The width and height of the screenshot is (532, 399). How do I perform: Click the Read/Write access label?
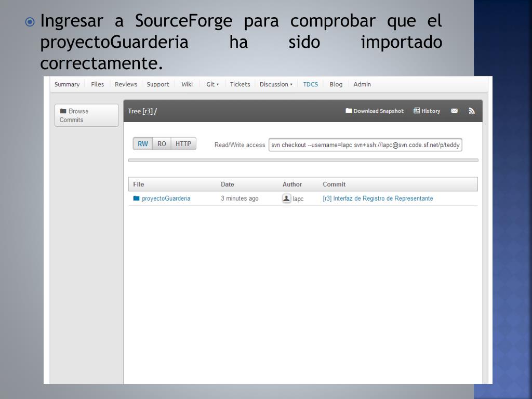tap(240, 145)
